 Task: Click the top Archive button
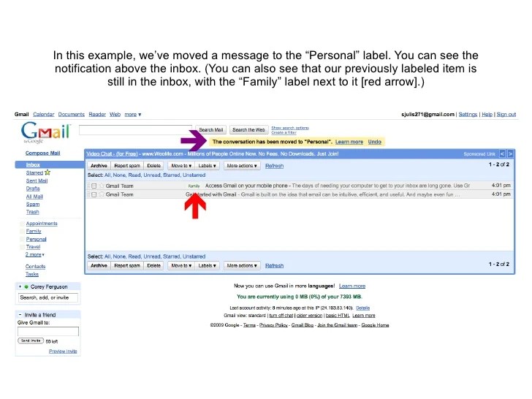click(x=99, y=166)
